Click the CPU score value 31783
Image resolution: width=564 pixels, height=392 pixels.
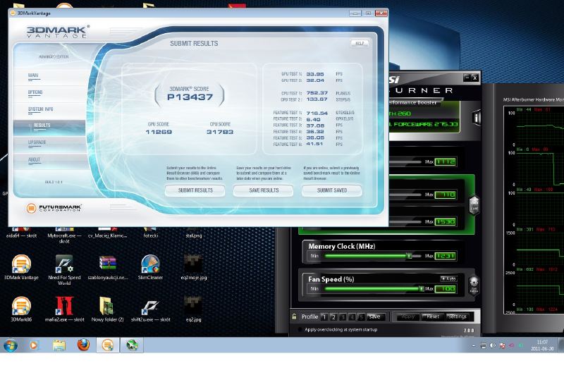(220, 132)
